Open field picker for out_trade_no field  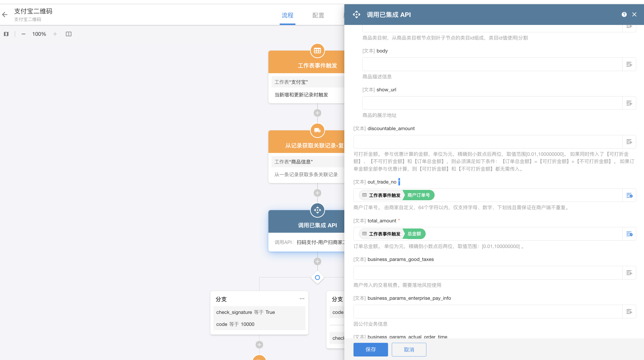629,195
